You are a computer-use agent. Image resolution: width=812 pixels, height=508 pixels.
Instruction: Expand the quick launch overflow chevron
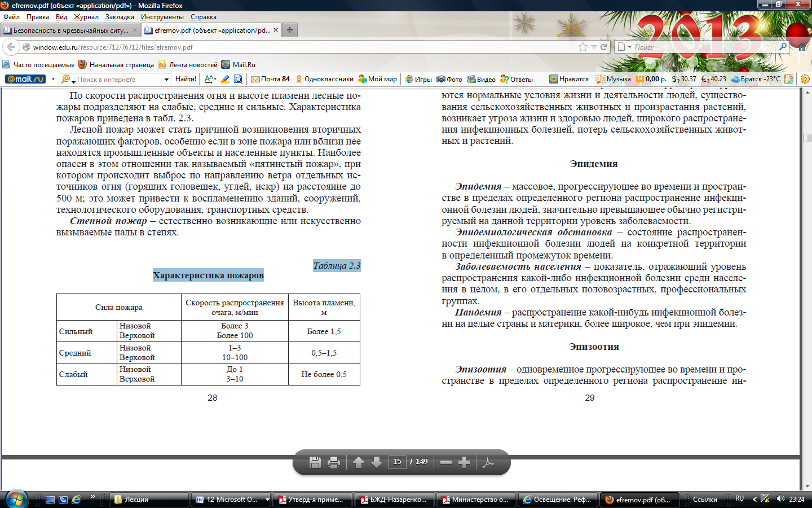tap(92, 497)
